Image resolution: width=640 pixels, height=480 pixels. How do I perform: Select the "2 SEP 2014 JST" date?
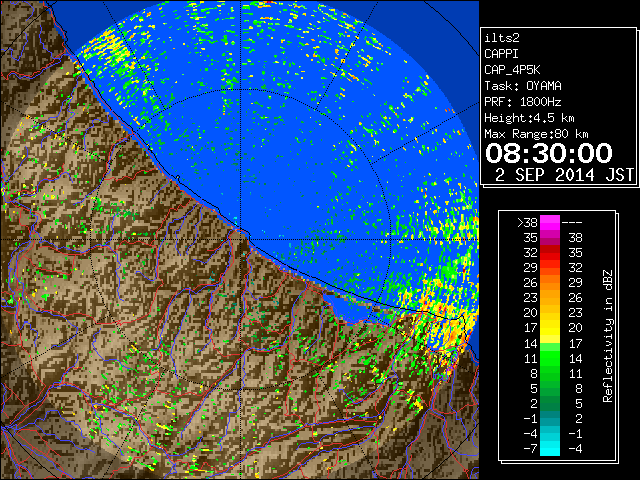click(x=564, y=175)
